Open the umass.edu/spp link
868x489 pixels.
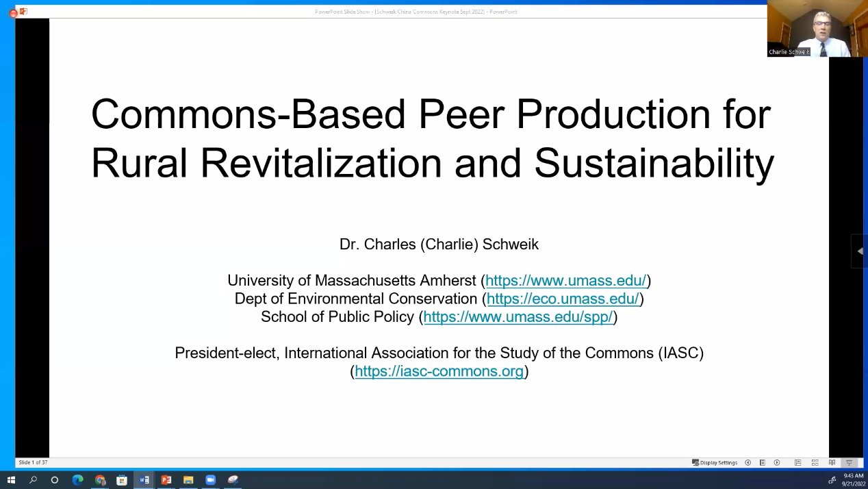(x=518, y=317)
